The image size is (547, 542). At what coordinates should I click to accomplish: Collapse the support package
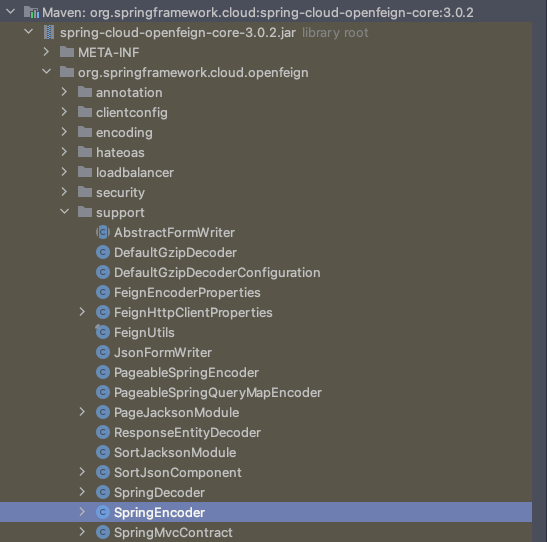tap(65, 211)
